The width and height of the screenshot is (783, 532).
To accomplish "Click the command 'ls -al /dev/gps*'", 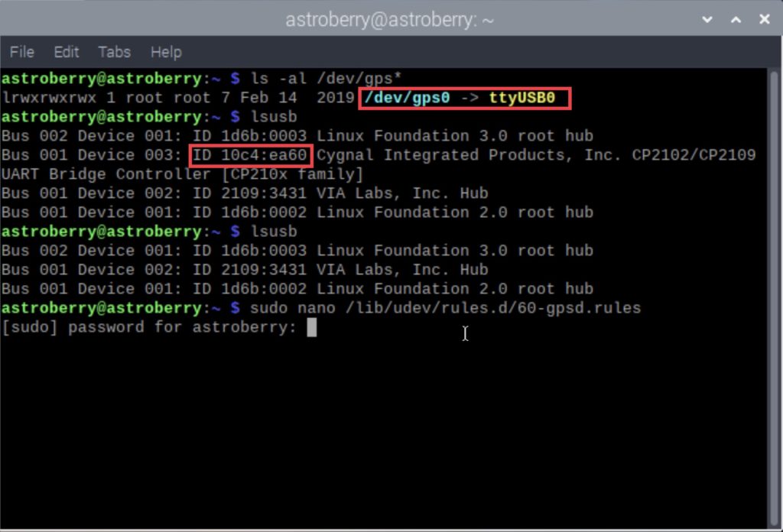I will pos(326,79).
